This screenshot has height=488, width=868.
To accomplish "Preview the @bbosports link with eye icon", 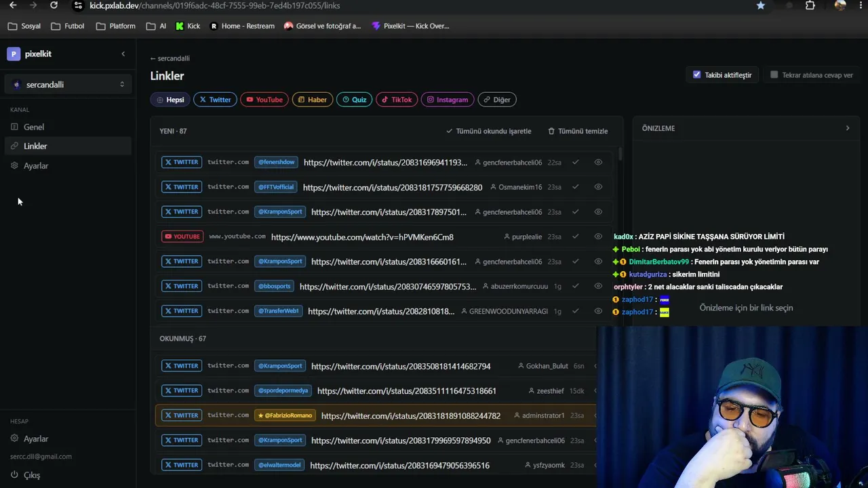I will (598, 286).
